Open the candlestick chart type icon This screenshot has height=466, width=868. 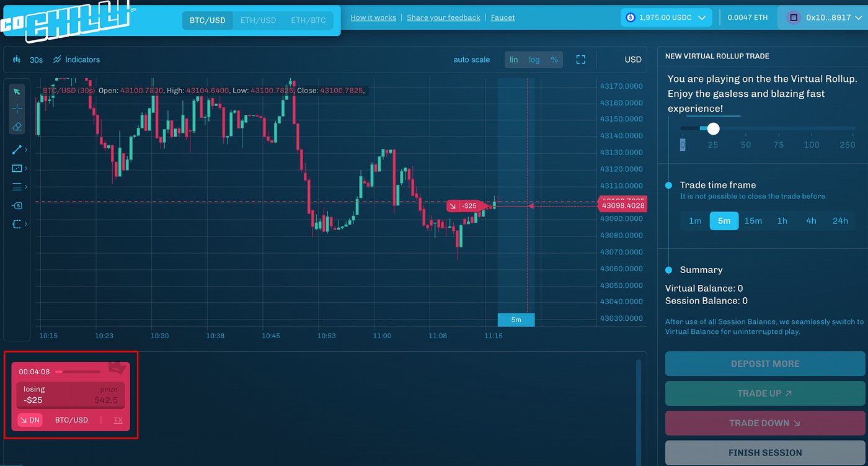(17, 60)
